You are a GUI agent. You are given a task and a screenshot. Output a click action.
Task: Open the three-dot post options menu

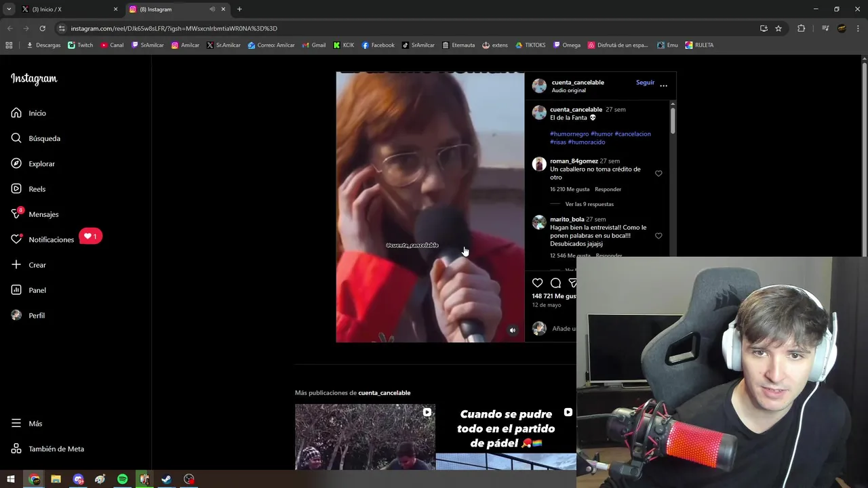click(x=663, y=85)
